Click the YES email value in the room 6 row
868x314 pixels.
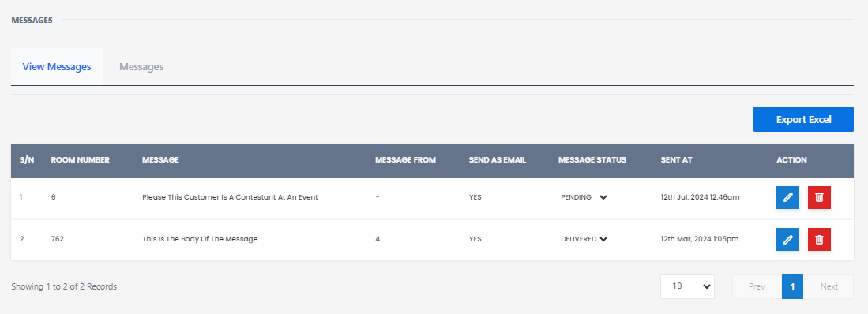tap(475, 197)
